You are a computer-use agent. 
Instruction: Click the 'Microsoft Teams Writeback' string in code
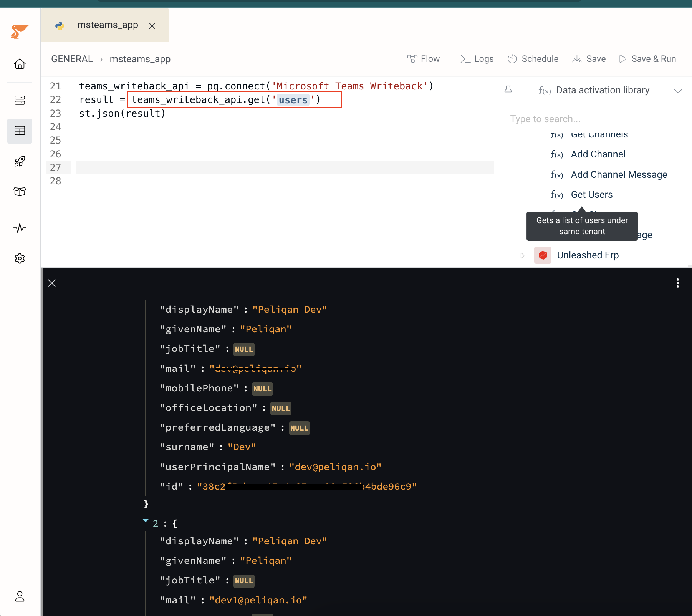pos(349,86)
